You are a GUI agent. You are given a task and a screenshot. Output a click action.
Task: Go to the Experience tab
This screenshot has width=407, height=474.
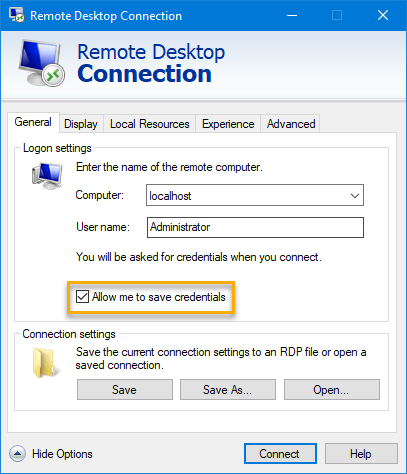click(228, 124)
